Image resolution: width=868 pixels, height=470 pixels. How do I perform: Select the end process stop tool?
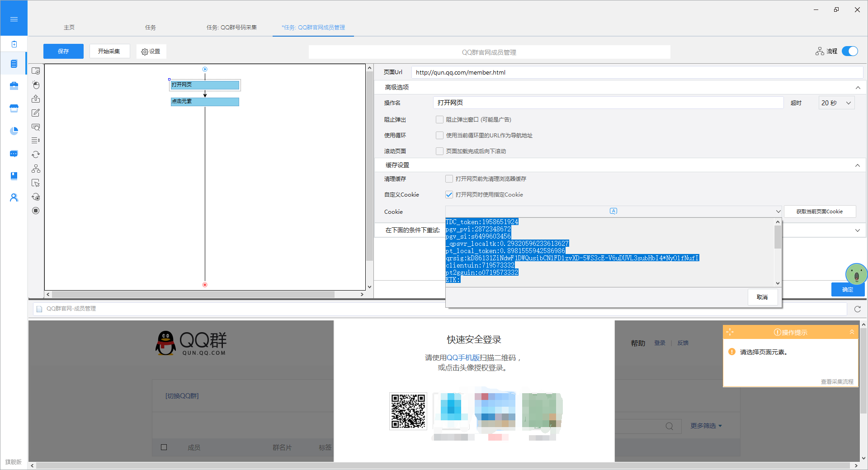pyautogui.click(x=36, y=211)
